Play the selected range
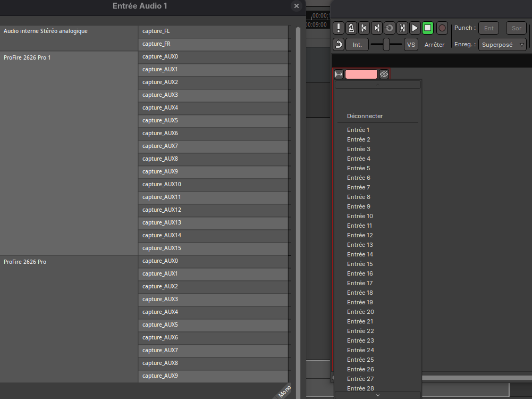 point(402,28)
